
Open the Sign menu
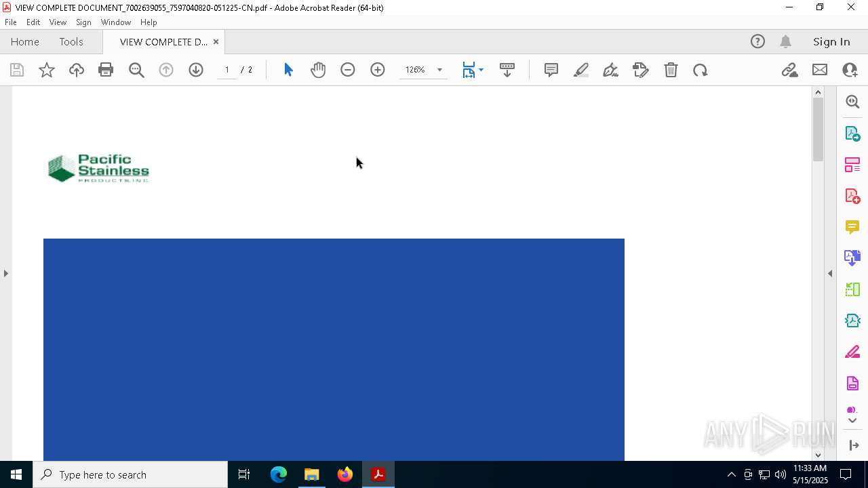click(83, 22)
